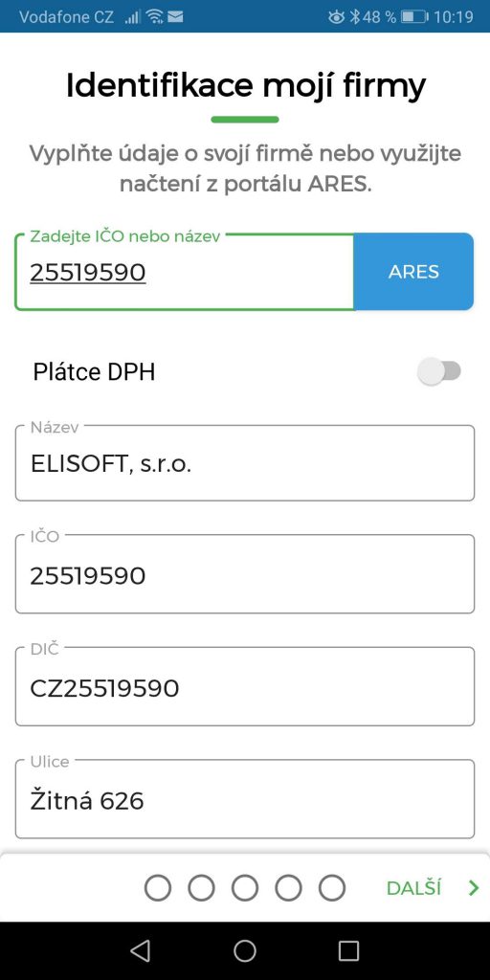The image size is (490, 980).
Task: Enable the Plátce DPH switch
Action: point(439,372)
